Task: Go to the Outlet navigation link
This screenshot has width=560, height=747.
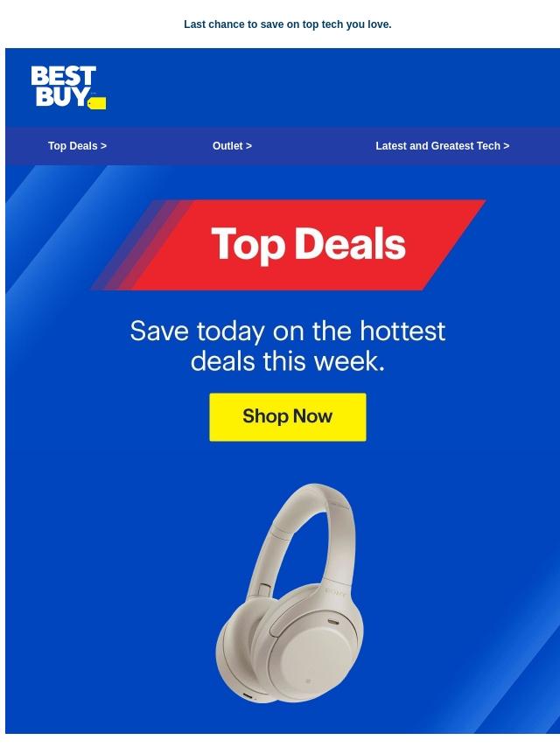Action: click(232, 146)
